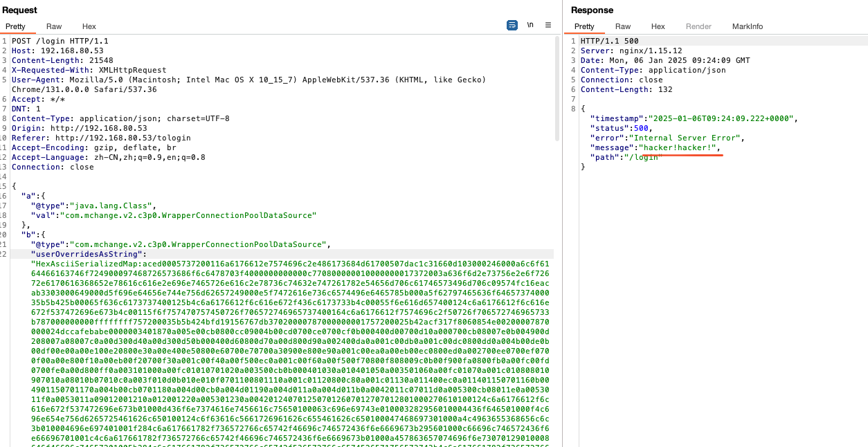Viewport: 868px width, 447px height.
Task: Click the response 'Connection: close' header
Action: tap(622, 80)
